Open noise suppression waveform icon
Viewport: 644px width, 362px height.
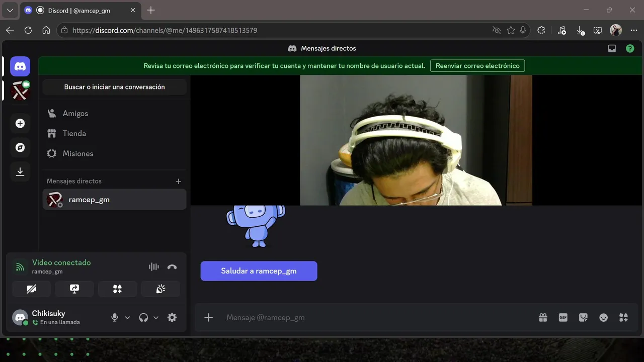click(x=154, y=267)
